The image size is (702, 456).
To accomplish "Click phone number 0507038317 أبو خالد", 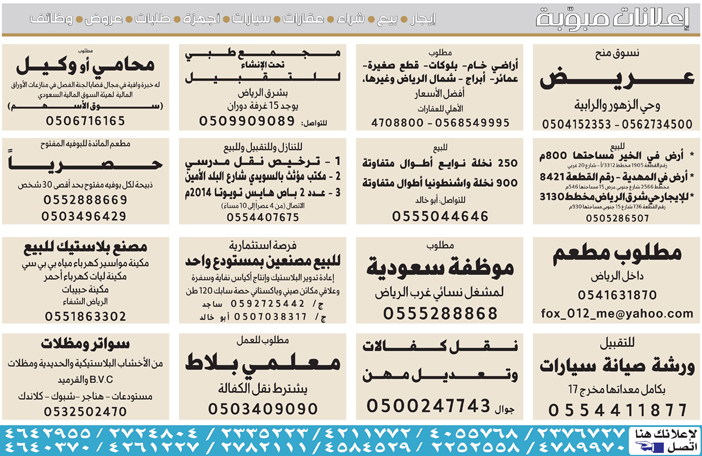I will point(263,317).
